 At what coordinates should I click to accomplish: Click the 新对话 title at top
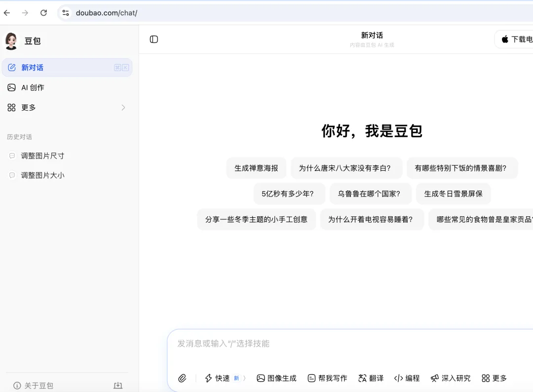click(372, 36)
